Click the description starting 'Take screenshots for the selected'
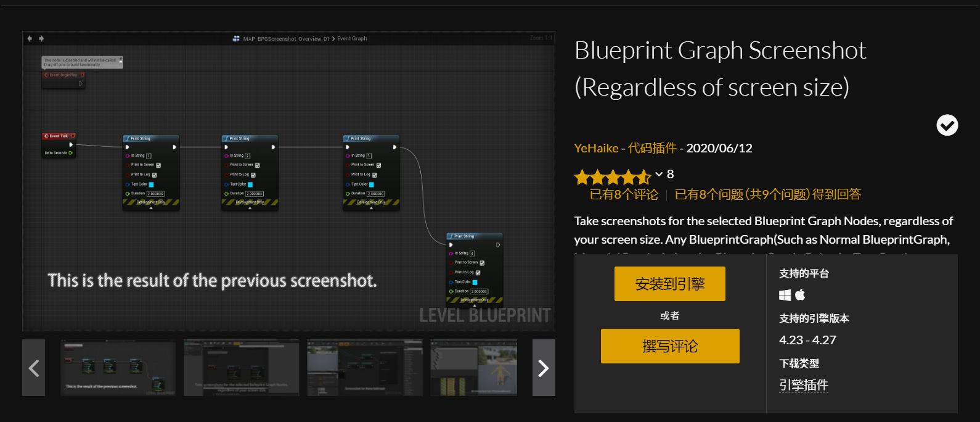This screenshot has width=980, height=422. (x=764, y=234)
